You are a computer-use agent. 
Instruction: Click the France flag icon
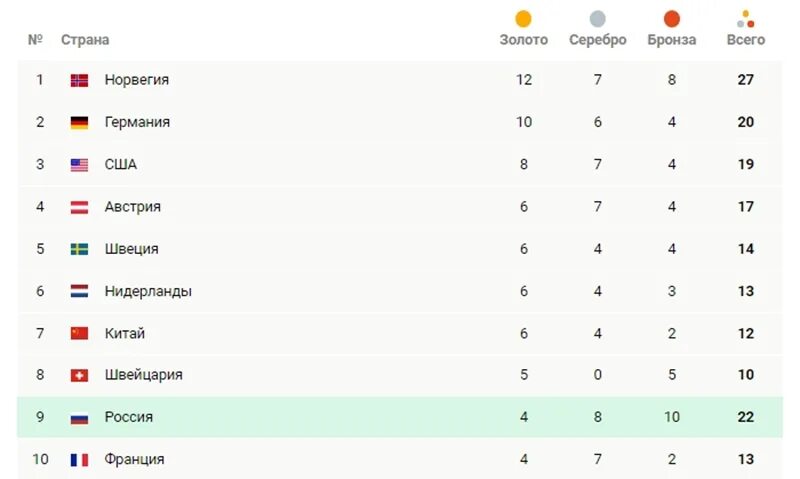click(79, 460)
